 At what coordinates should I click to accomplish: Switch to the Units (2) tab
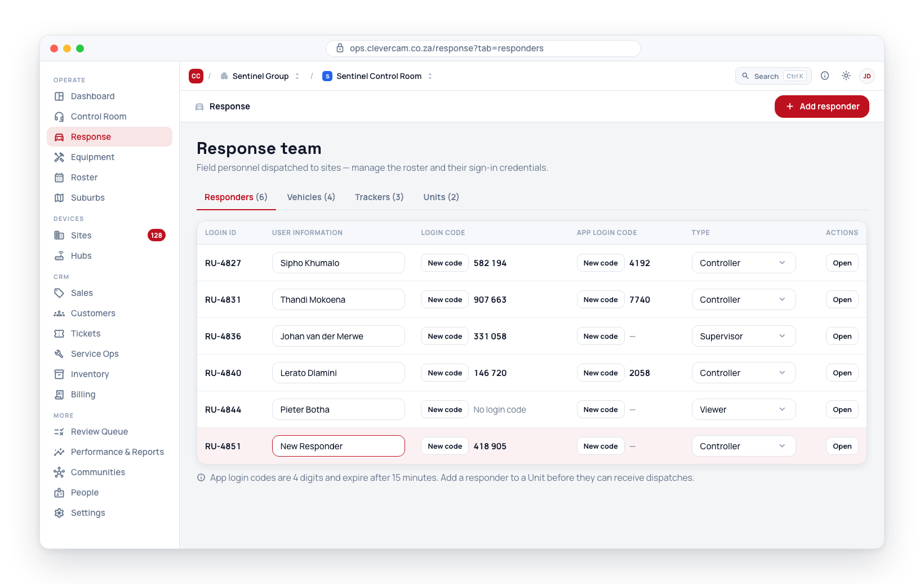pyautogui.click(x=441, y=197)
